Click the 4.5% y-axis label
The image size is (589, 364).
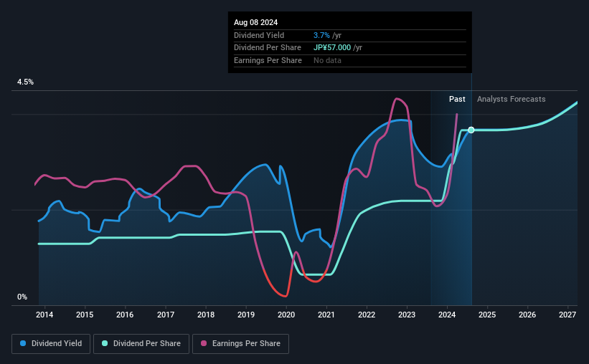[25, 82]
